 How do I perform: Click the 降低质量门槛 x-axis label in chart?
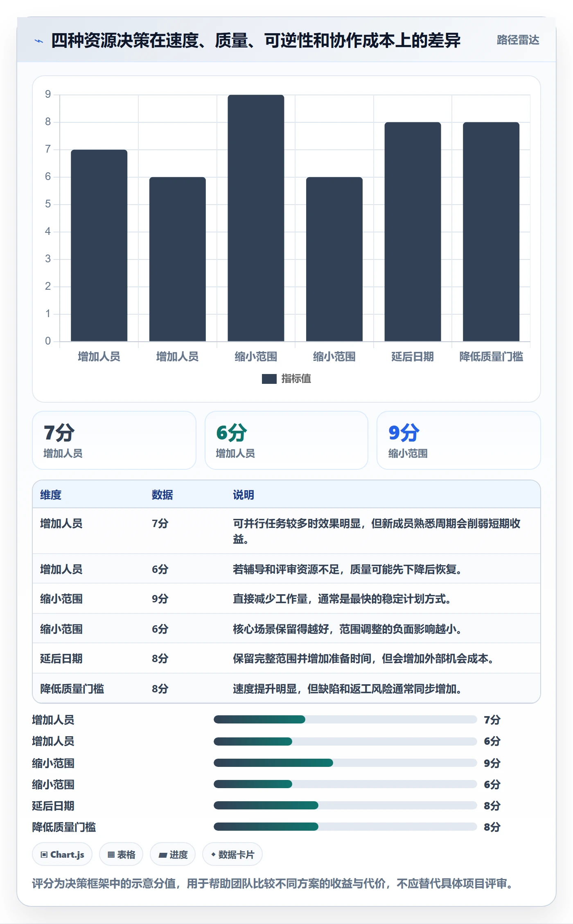pos(491,356)
